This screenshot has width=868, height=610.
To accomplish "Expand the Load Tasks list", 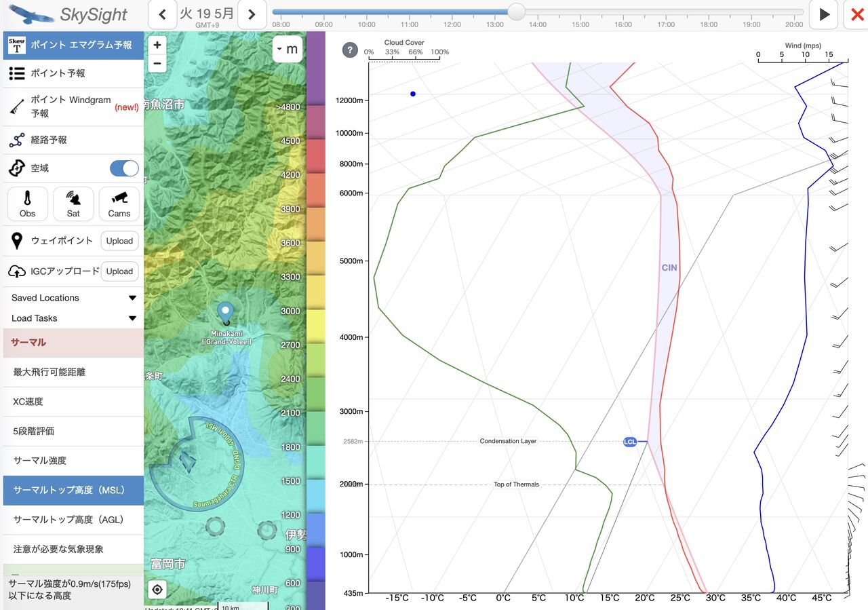I will pyautogui.click(x=73, y=318).
